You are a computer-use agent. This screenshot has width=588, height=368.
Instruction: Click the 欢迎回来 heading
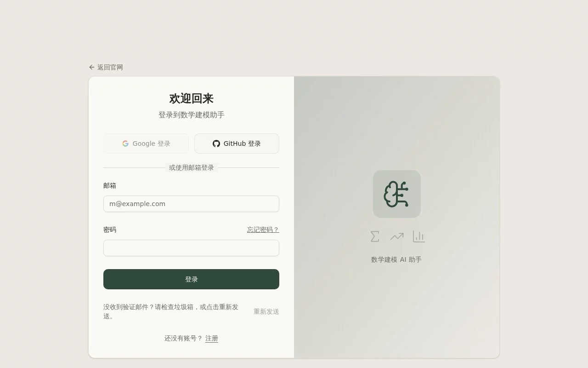click(x=191, y=98)
